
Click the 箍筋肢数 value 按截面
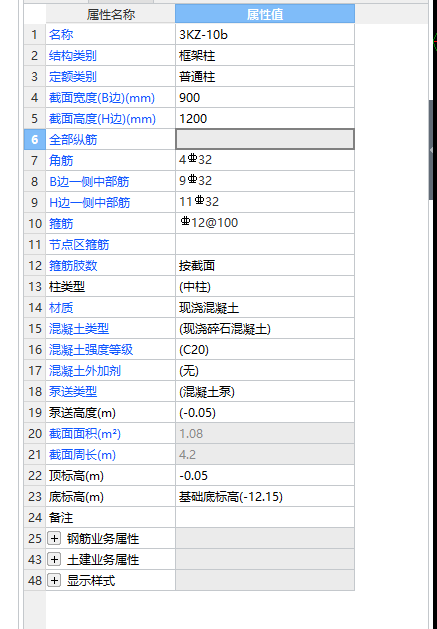197,266
